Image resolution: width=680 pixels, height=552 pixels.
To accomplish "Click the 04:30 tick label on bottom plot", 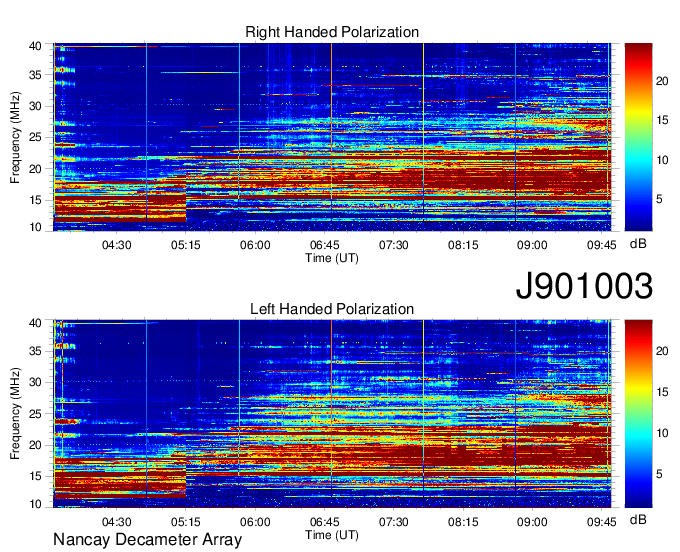I will tap(116, 522).
